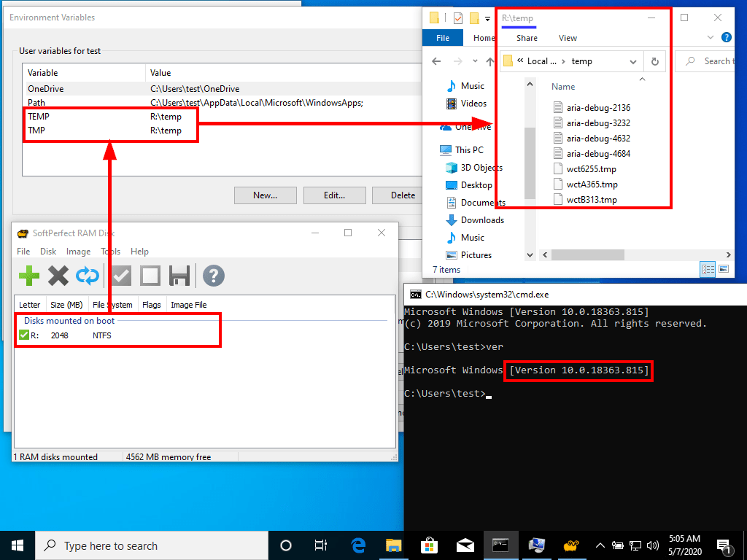This screenshot has height=560, width=747.
Task: Click the Explorer search box
Action: 705,61
